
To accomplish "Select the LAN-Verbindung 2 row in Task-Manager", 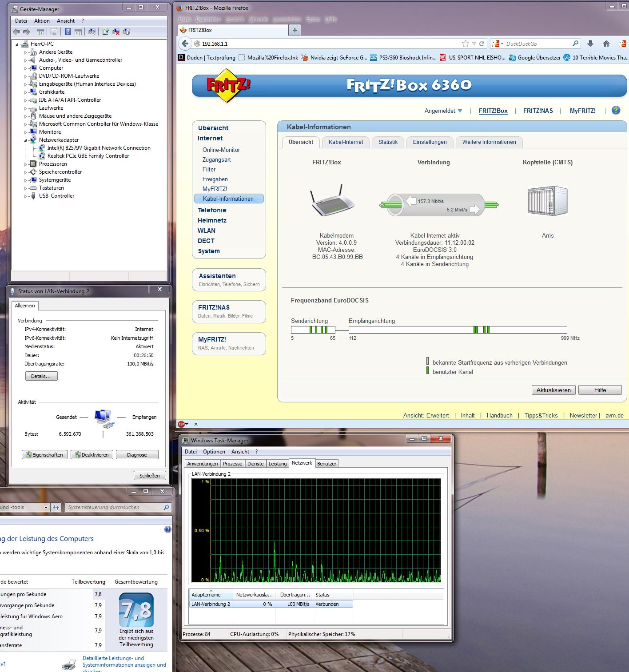I will pos(271,604).
